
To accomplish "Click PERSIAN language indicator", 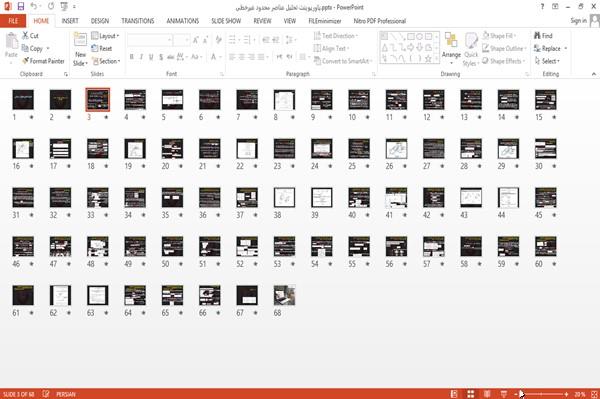I will (66, 394).
